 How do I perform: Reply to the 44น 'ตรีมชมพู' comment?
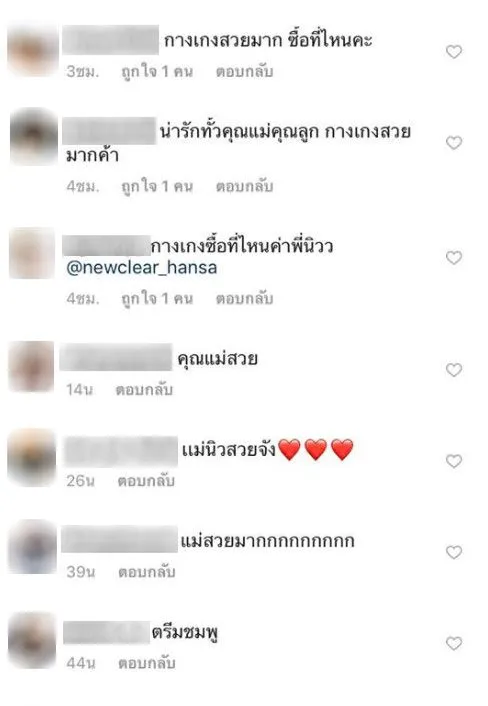tap(147, 663)
